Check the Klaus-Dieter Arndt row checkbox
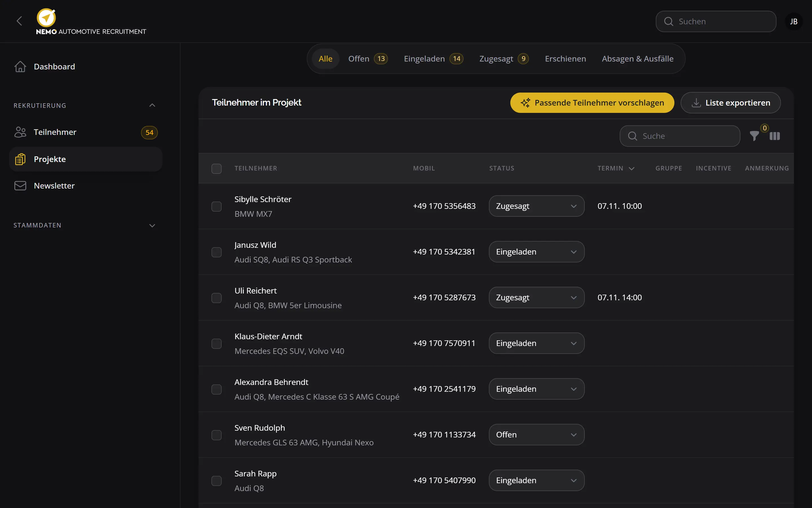Screen dimensions: 812x508 coord(217,343)
